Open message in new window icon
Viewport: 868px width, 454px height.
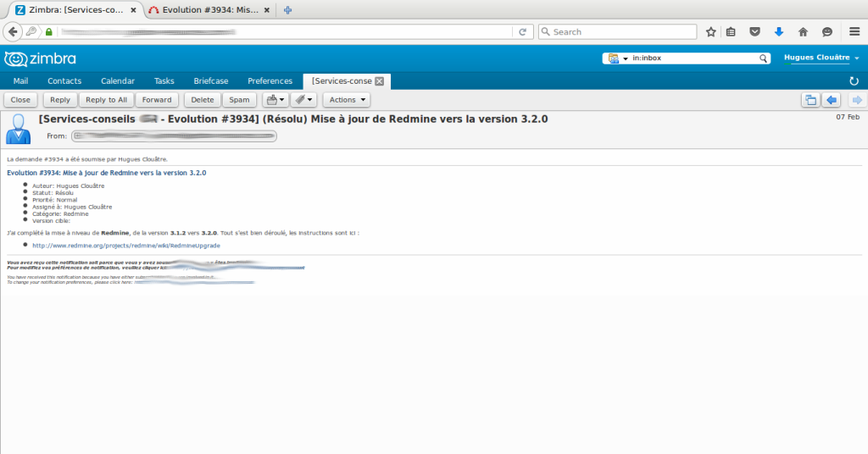tap(810, 100)
